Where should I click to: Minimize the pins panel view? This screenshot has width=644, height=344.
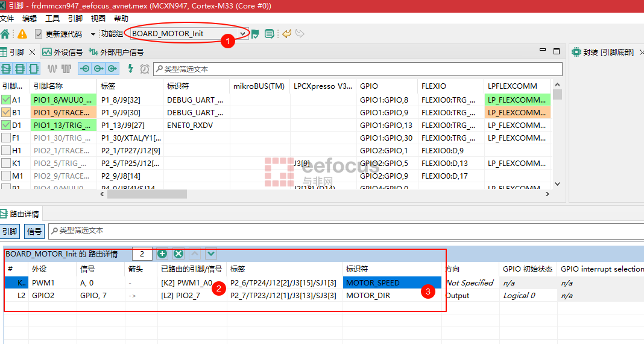coord(543,50)
